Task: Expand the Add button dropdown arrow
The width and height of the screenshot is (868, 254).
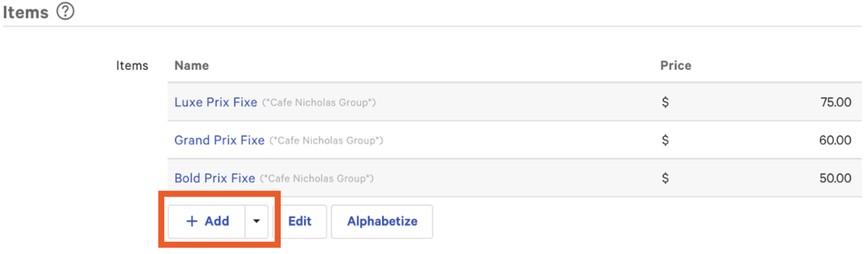Action: (256, 221)
